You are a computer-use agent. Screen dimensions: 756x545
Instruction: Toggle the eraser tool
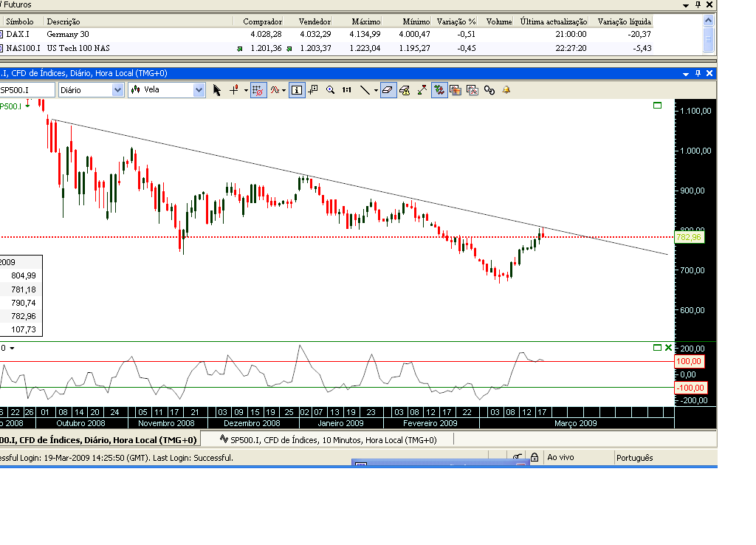coord(388,90)
